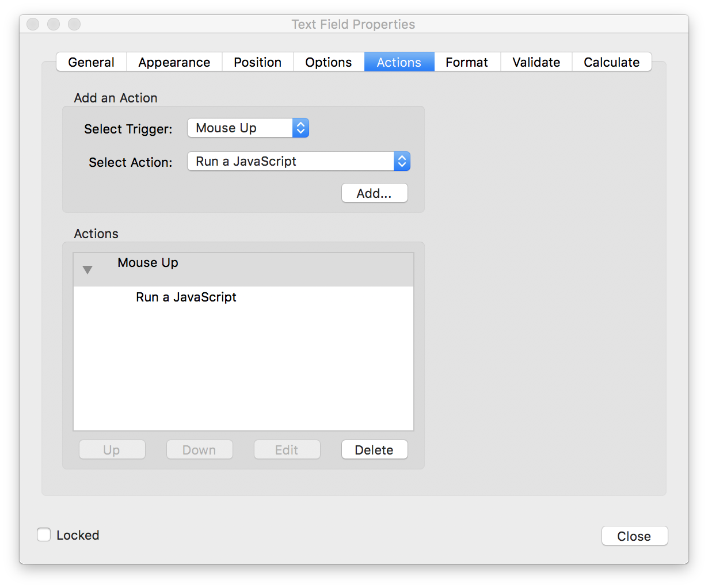Delete the selected action

tap(374, 449)
